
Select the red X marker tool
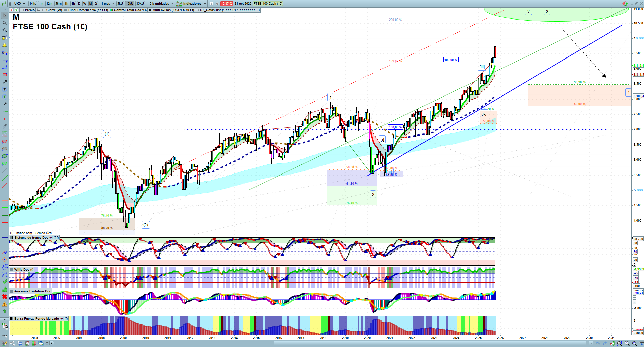(5, 297)
